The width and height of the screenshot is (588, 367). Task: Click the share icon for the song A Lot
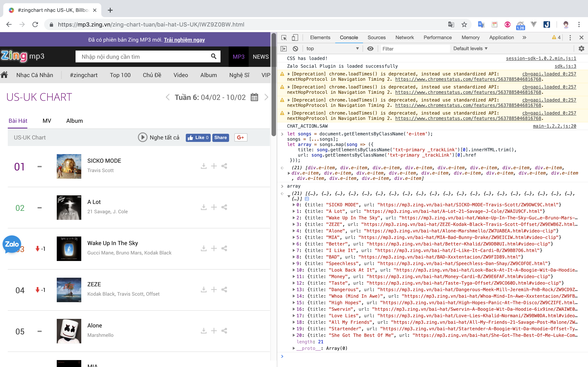click(224, 207)
